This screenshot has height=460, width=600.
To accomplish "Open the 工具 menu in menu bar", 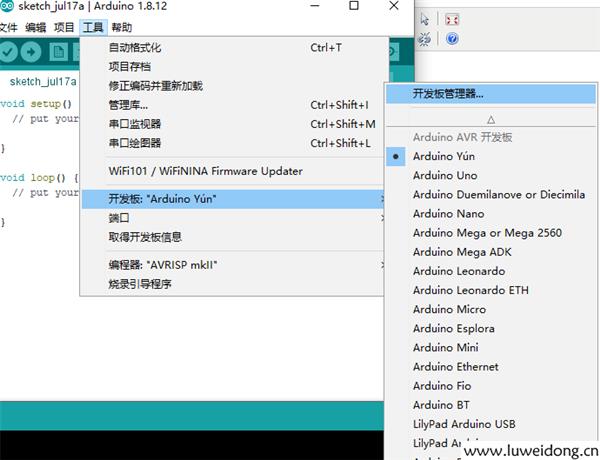I will point(93,28).
